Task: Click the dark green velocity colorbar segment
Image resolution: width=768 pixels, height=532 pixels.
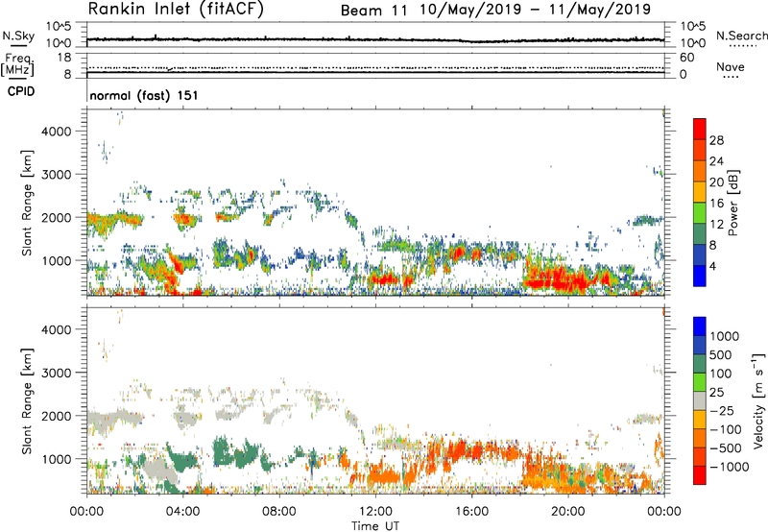Action: (x=700, y=364)
